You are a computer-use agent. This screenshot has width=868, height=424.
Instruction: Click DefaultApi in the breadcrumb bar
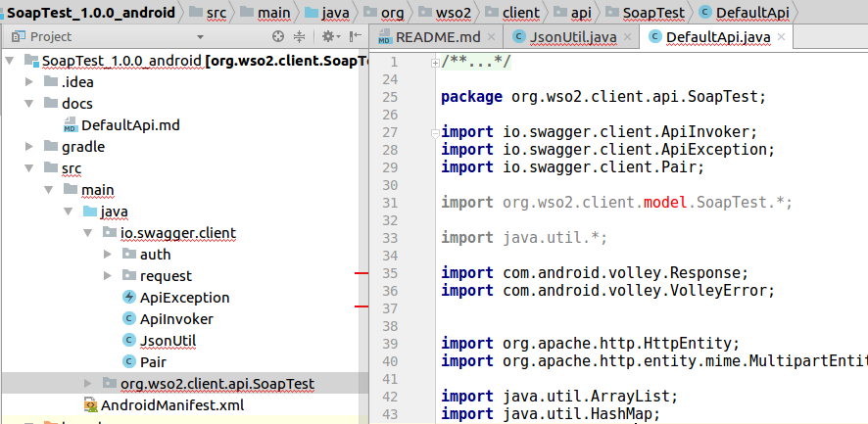(x=752, y=13)
